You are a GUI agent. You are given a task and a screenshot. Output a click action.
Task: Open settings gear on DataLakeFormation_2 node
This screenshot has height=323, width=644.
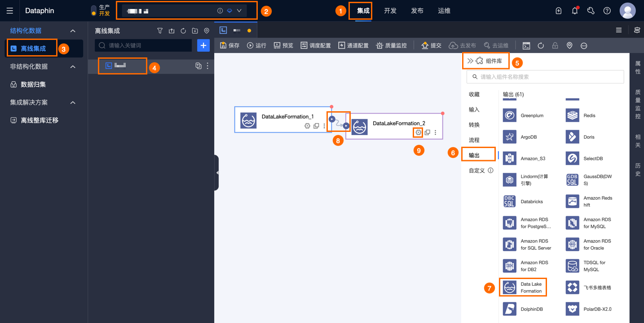pyautogui.click(x=418, y=132)
